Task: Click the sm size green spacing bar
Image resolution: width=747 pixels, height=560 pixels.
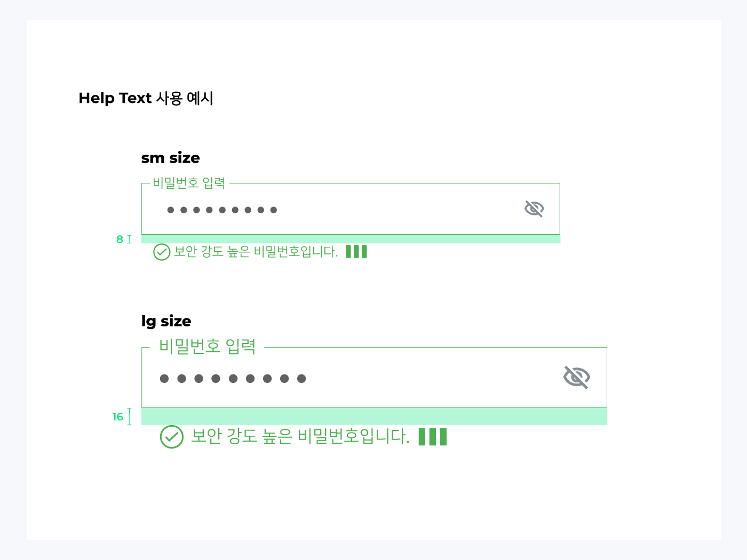Action: point(351,239)
